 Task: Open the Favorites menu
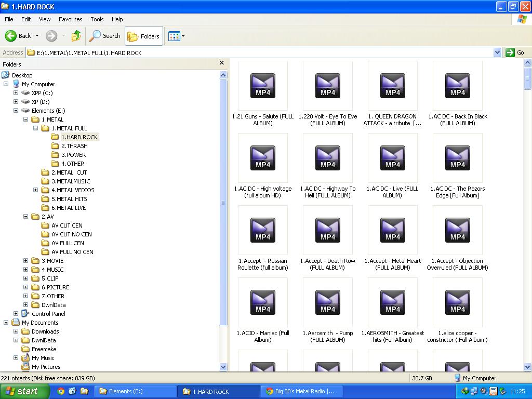70,19
